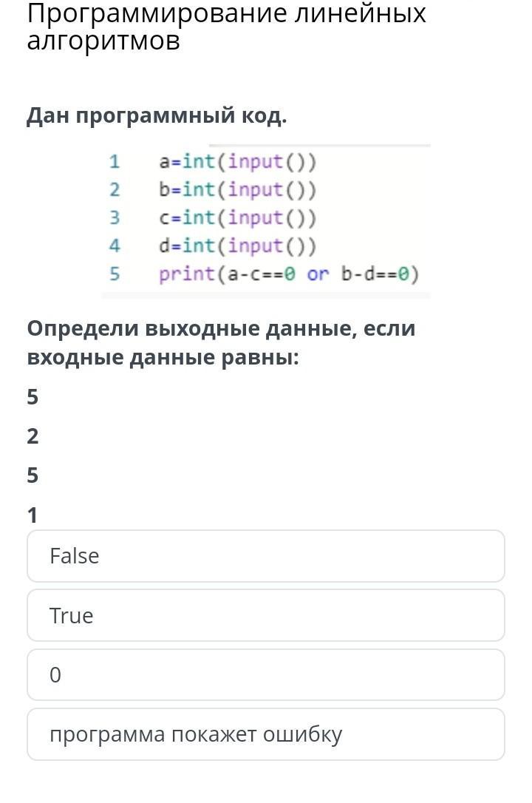Click code line d=int(input())

237,245
